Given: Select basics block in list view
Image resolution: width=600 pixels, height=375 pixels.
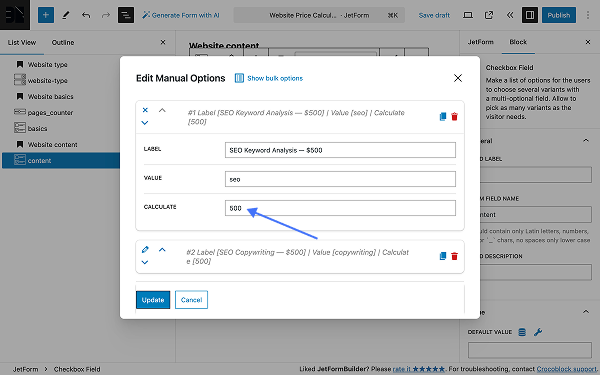Looking at the screenshot, I should (x=37, y=129).
